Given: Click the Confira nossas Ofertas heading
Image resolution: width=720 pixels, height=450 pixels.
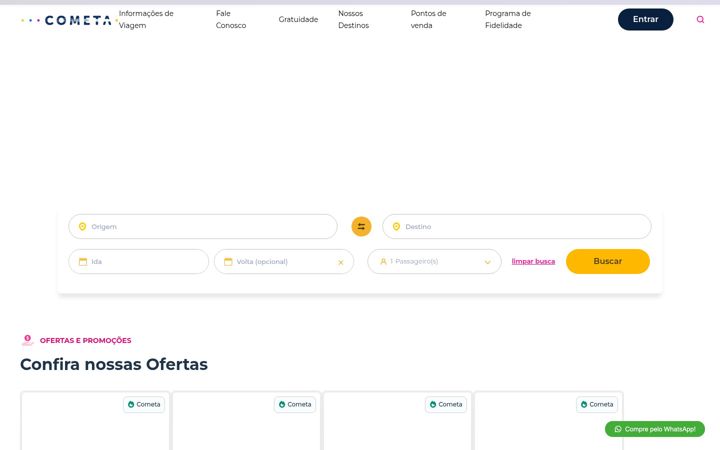Looking at the screenshot, I should click(114, 364).
